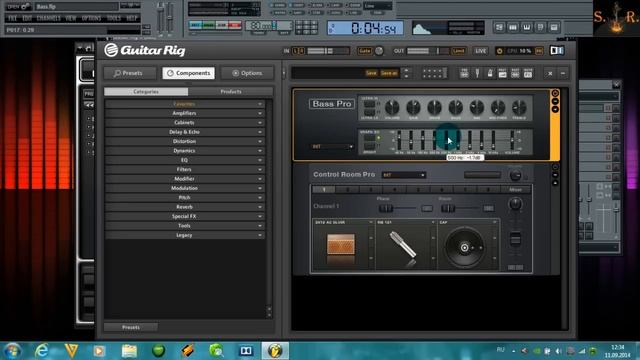Toggle the sidebar view icon at header right
The height and width of the screenshot is (360, 640).
557,51
